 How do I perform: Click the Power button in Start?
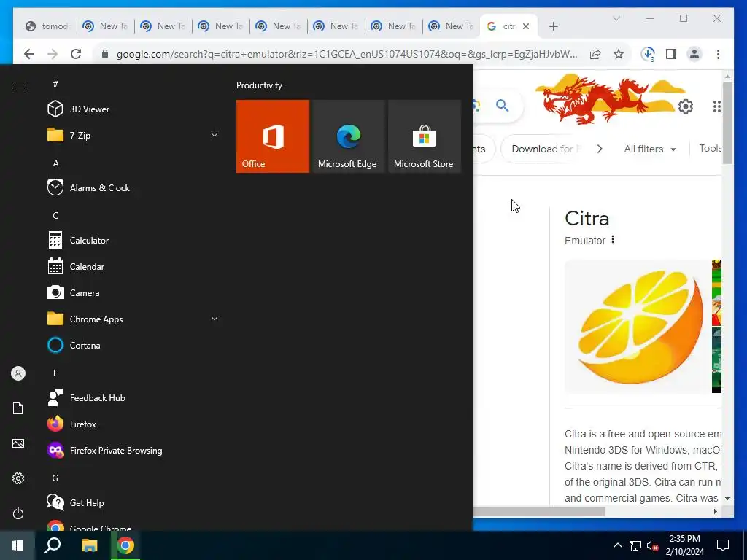[x=18, y=513]
